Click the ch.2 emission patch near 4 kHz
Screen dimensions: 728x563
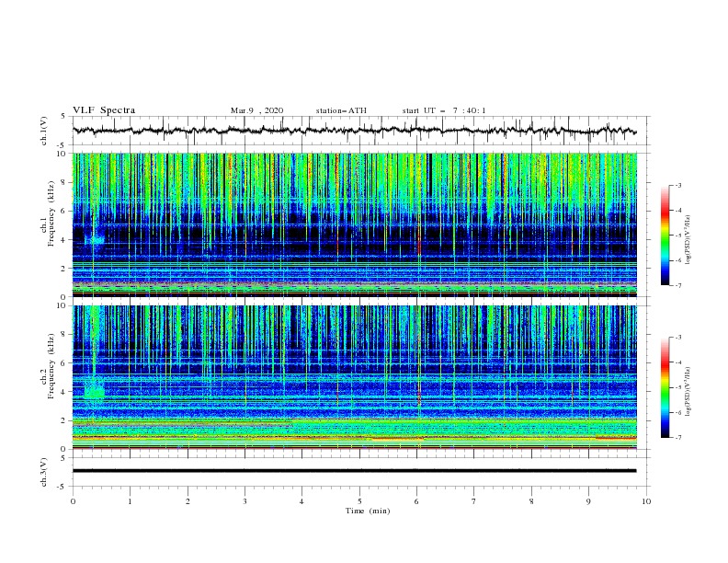[x=95, y=389]
